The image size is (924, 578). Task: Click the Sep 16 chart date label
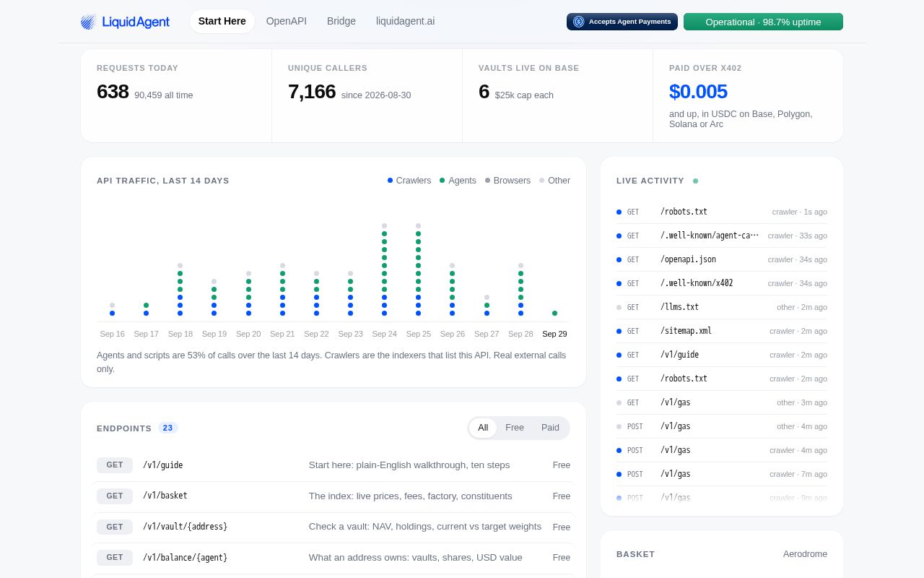(x=112, y=334)
